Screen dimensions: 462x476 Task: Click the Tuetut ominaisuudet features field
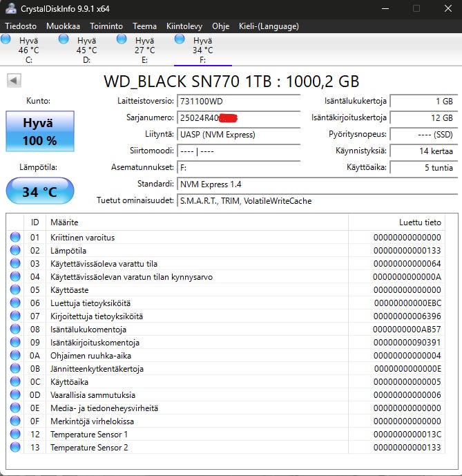coord(317,201)
